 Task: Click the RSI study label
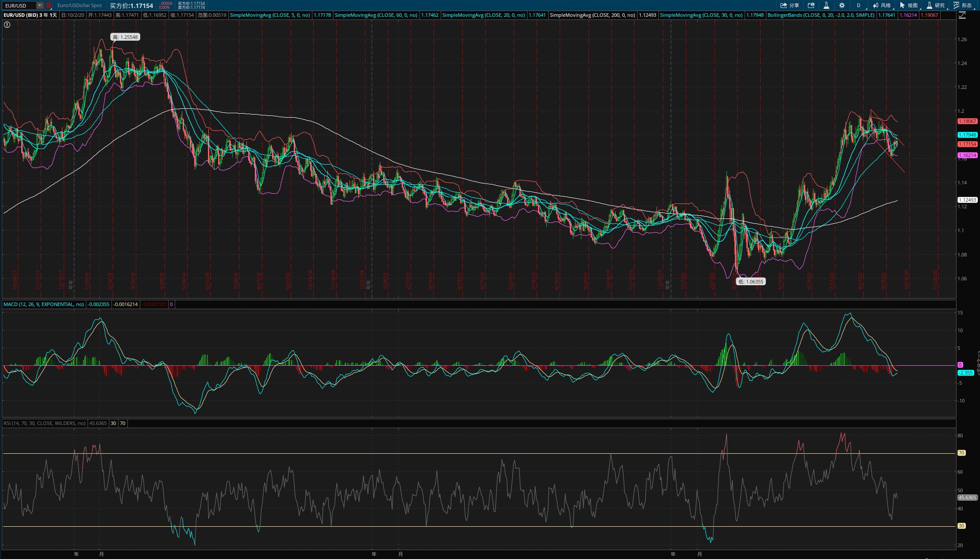pos(45,423)
